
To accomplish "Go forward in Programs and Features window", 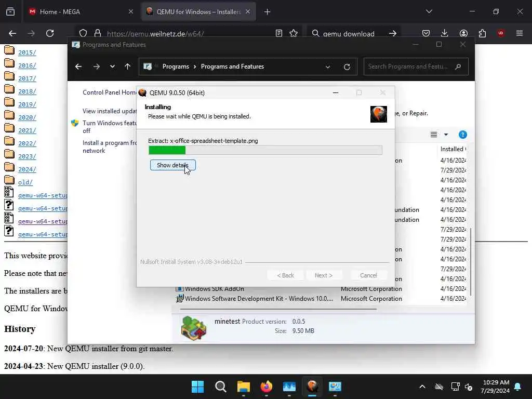I will pos(96,66).
